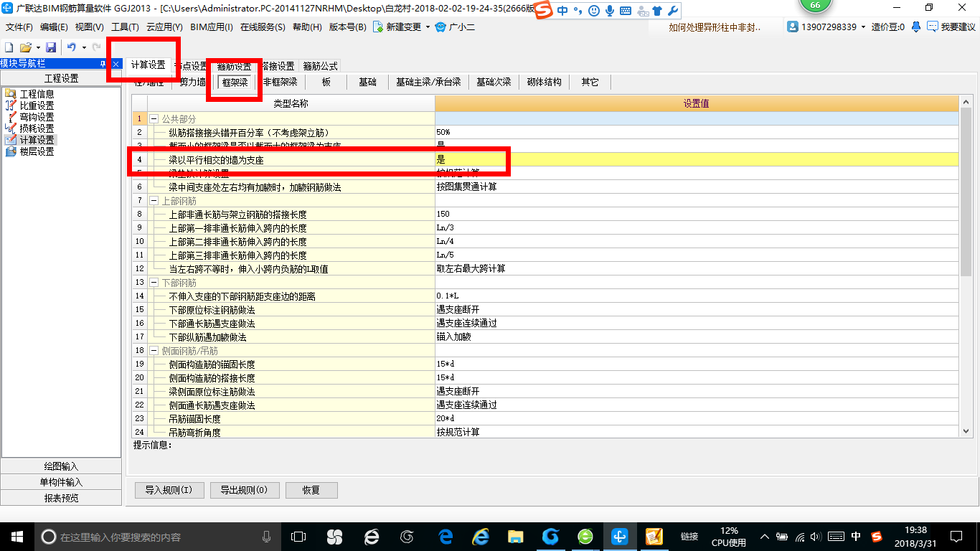This screenshot has width=980, height=551.
Task: Select the 非框架梁 component tab
Action: 280,82
